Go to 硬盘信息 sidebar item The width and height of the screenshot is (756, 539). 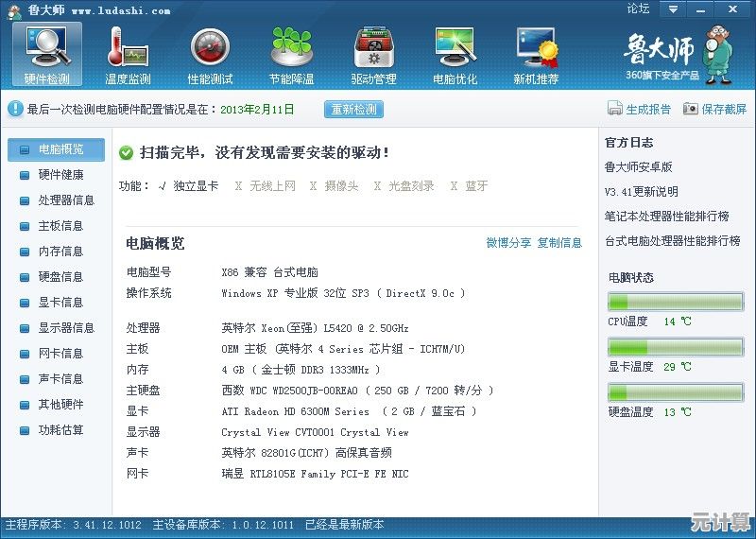(x=60, y=277)
